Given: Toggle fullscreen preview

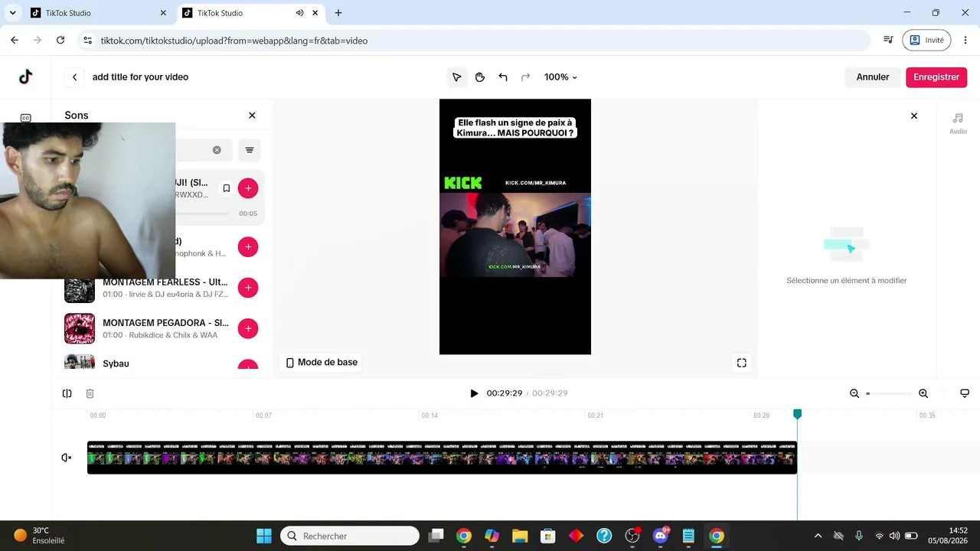Looking at the screenshot, I should point(742,363).
